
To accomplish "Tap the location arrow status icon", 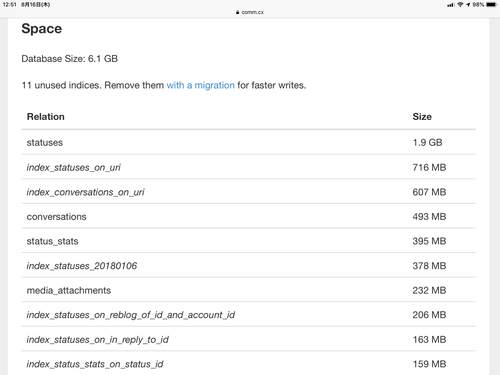I will (468, 5).
